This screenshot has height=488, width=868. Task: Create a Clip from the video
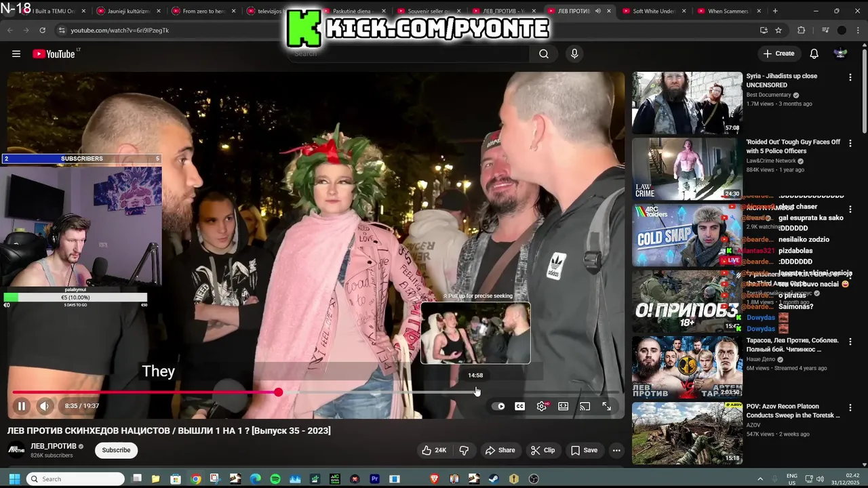pos(542,450)
